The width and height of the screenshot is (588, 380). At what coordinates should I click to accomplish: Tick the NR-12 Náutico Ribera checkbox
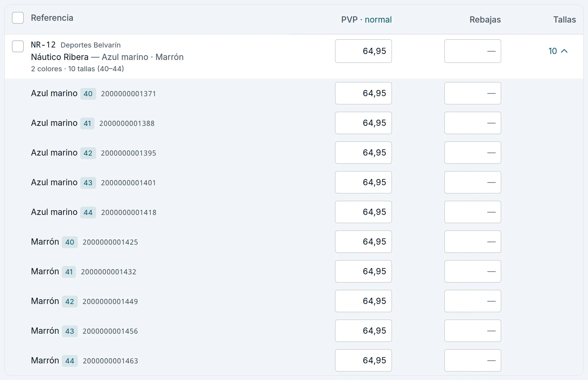(18, 46)
